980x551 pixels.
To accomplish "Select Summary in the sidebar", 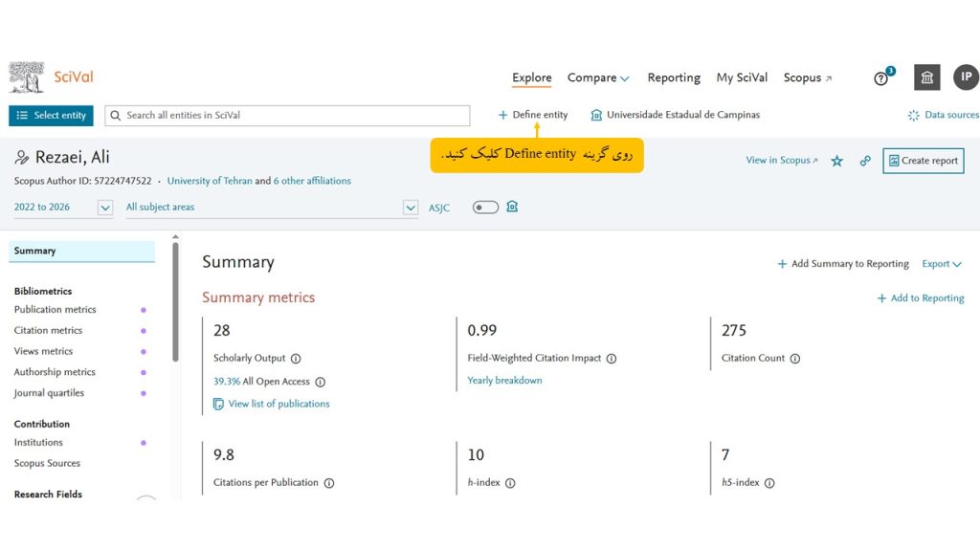I will point(82,252).
